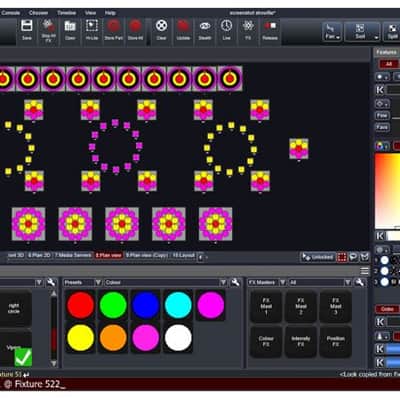400x400 pixels.
Task: Select the yellow colour preset
Action: coord(80,338)
